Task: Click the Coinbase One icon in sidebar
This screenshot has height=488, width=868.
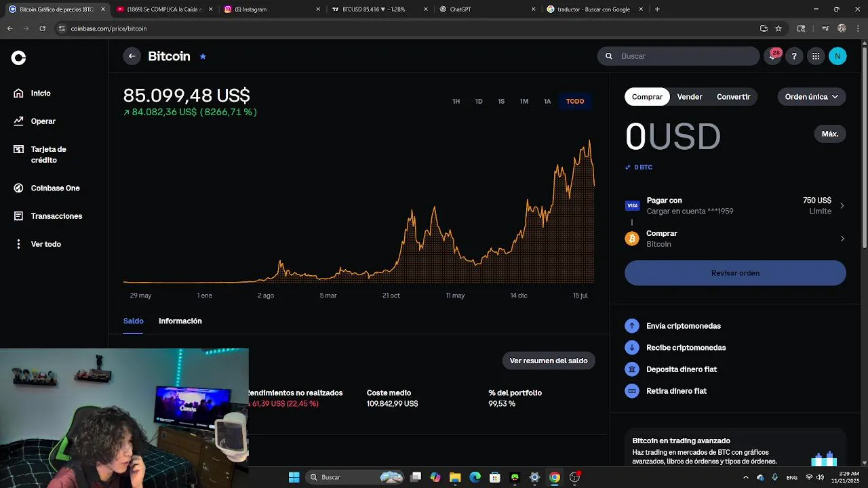Action: coord(18,188)
